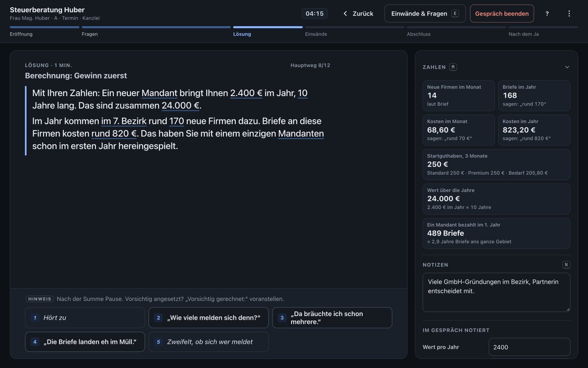End the call with Gespräch beenden
Viewport: 588px width, 368px height.
click(502, 14)
